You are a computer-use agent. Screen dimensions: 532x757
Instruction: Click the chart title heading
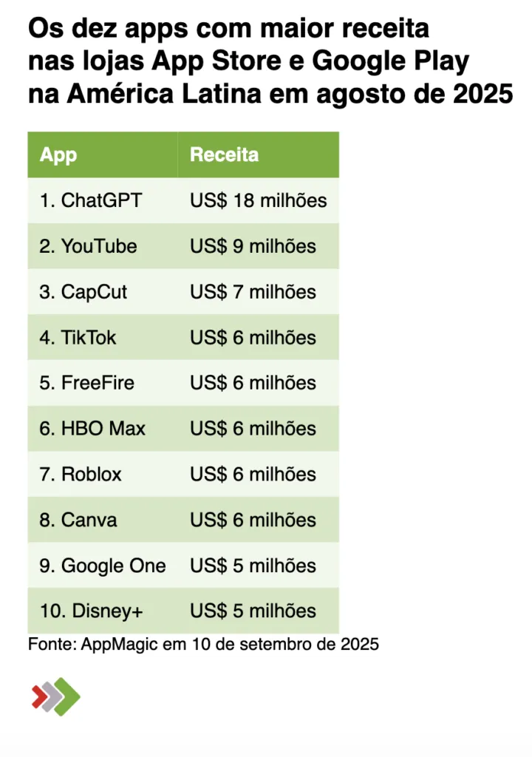point(270,61)
